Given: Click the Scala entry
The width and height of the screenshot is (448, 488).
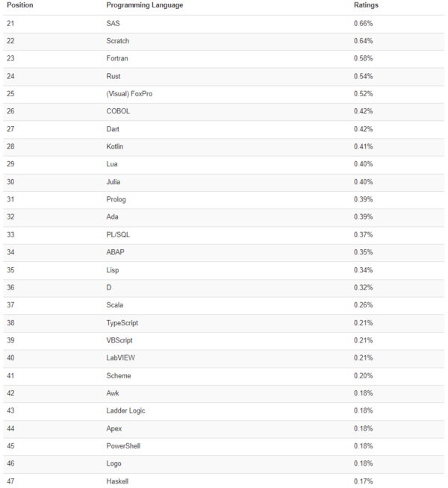Looking at the screenshot, I should (x=115, y=304).
